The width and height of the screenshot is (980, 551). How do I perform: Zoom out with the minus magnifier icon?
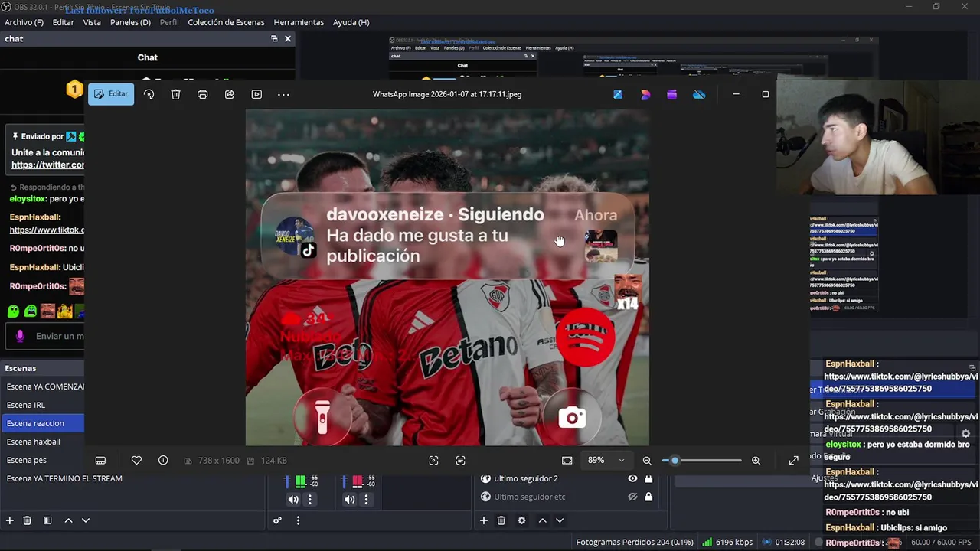[x=647, y=460]
